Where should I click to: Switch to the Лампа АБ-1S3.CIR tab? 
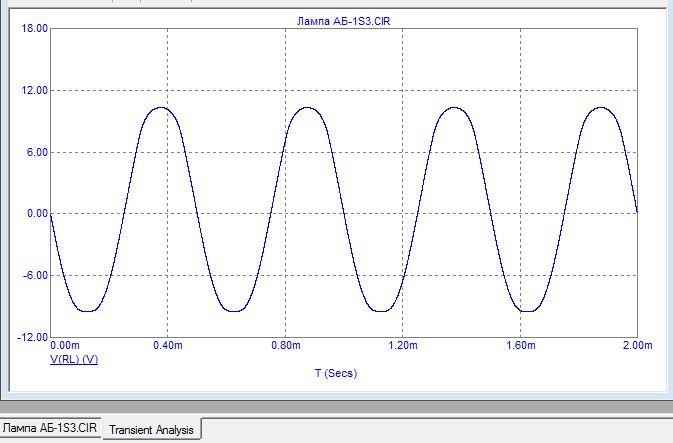coord(50,427)
